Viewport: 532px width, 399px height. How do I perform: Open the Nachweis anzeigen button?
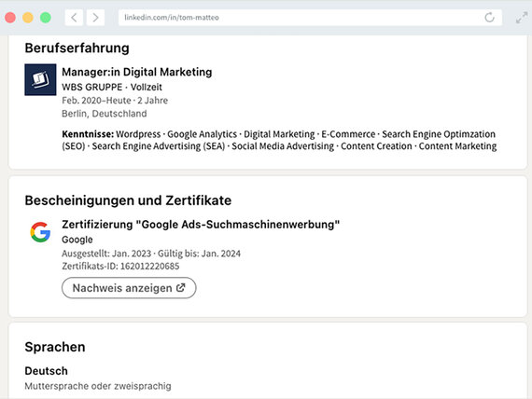(x=129, y=288)
